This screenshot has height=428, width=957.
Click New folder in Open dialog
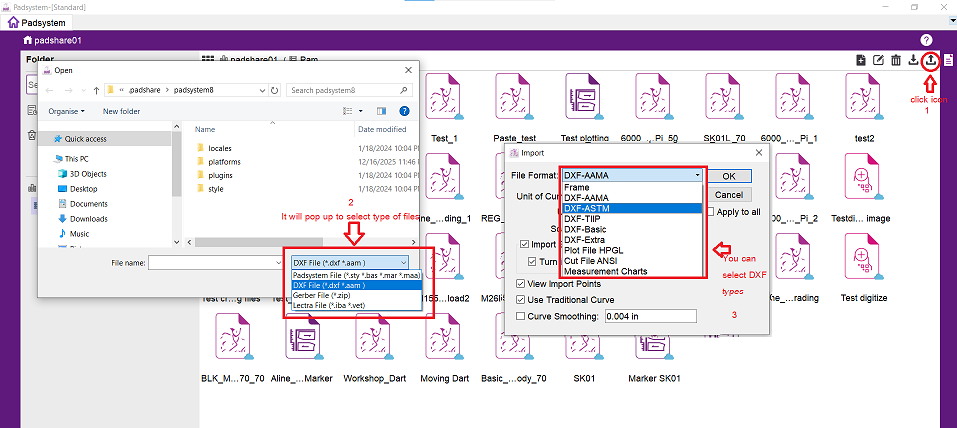121,111
